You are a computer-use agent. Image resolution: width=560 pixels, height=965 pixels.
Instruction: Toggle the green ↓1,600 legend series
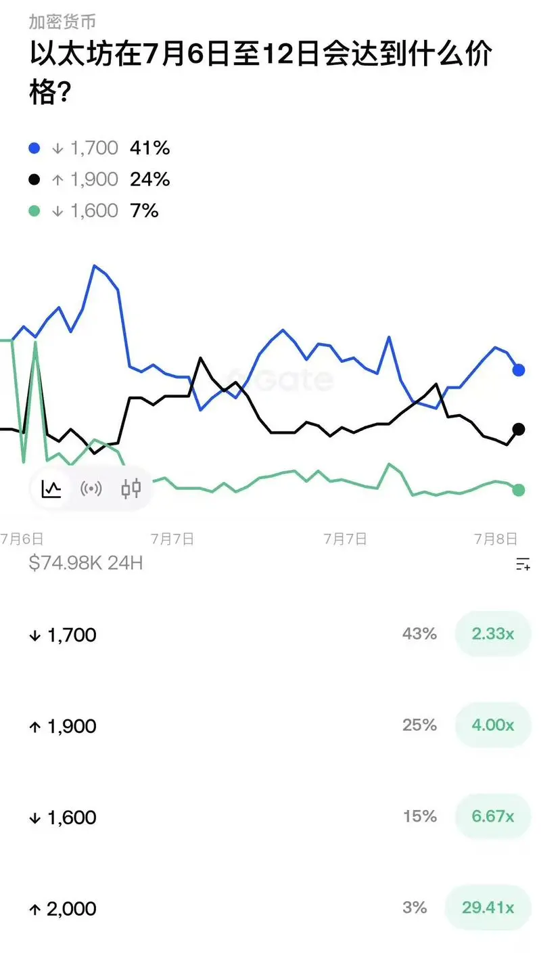pyautogui.click(x=94, y=210)
